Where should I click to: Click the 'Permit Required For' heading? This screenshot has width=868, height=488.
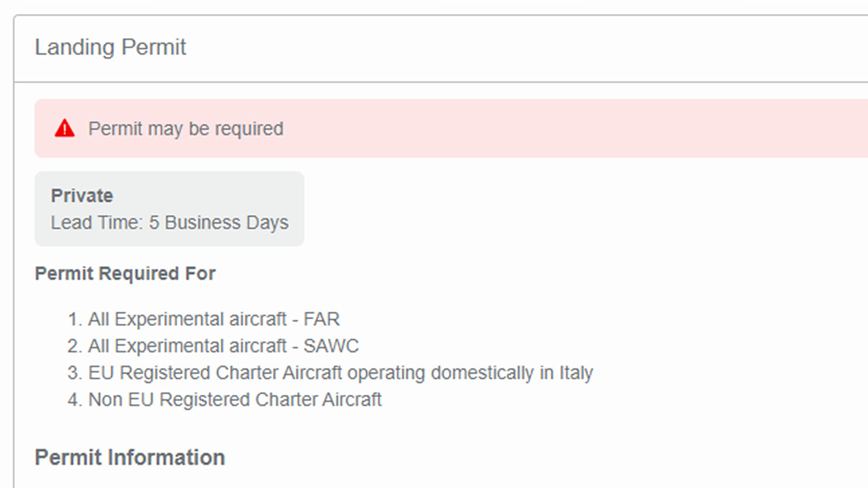coord(125,273)
